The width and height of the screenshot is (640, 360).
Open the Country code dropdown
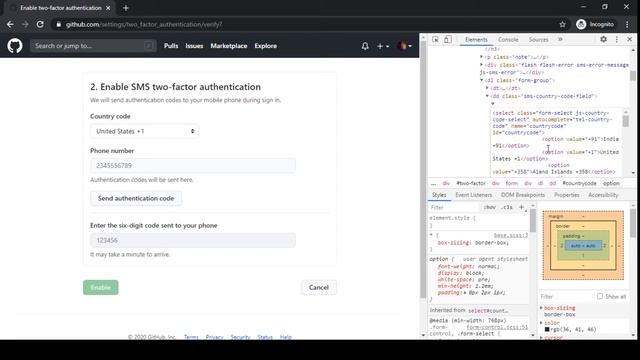[x=144, y=131]
